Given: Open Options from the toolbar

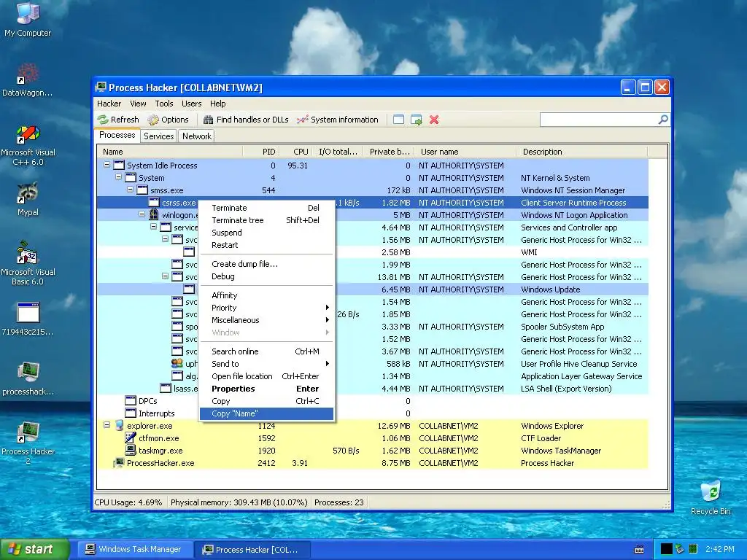Looking at the screenshot, I should coord(168,120).
